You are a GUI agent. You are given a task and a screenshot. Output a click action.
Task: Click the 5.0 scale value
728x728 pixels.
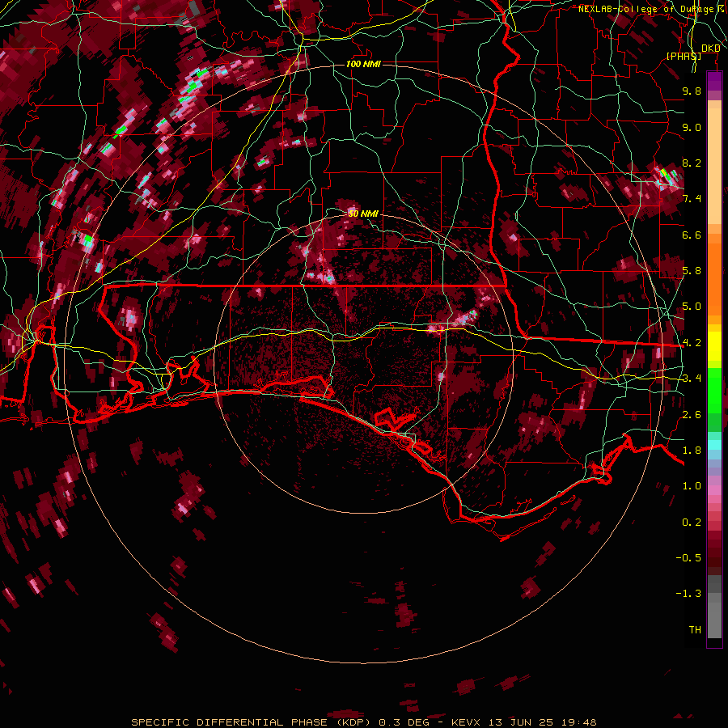692,307
